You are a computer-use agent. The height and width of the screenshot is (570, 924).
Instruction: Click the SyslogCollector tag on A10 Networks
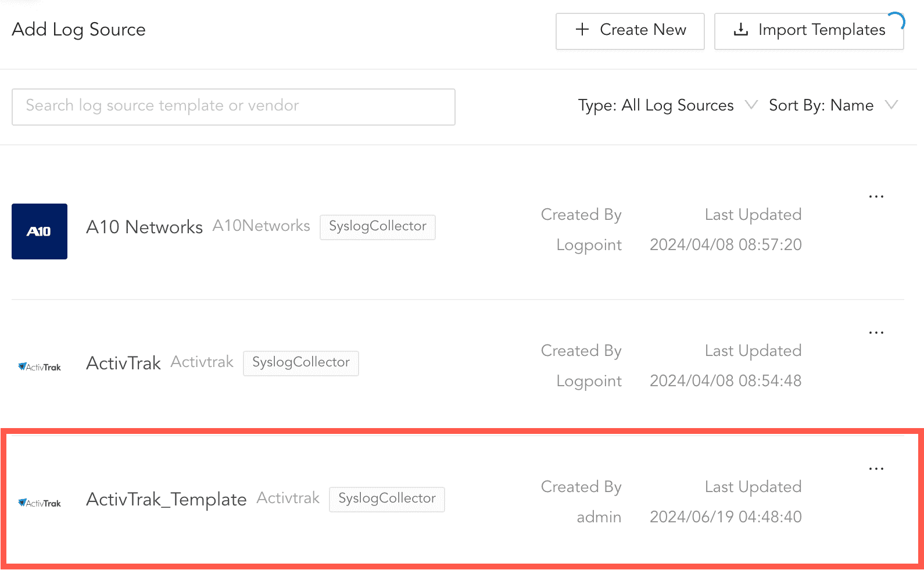click(x=377, y=226)
